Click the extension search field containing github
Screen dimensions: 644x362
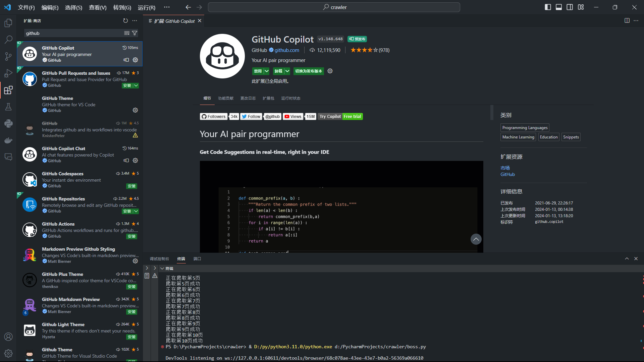pyautogui.click(x=74, y=33)
